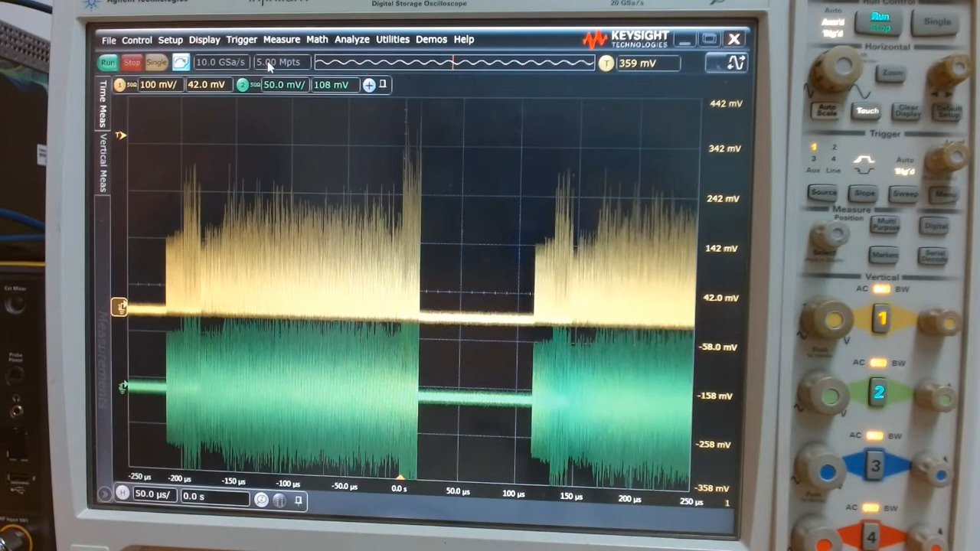
Task: Toggle channel 2 green button on screen
Action: [243, 85]
